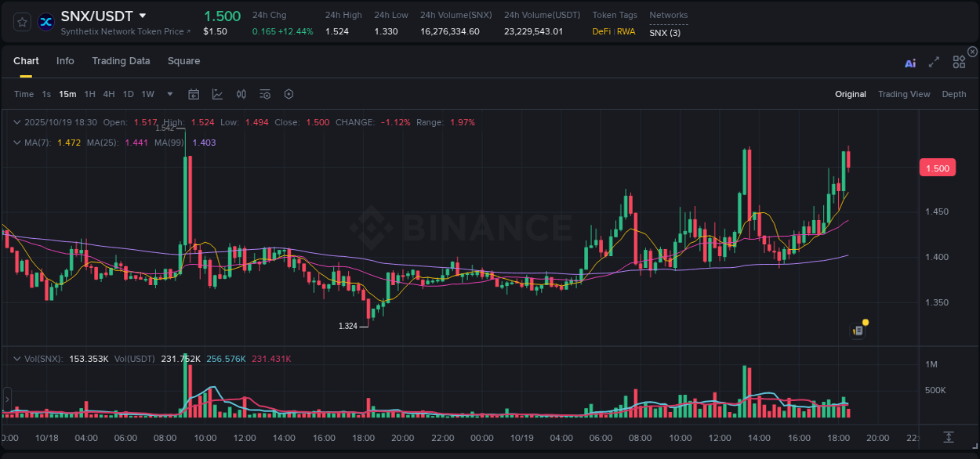Image resolution: width=980 pixels, height=459 pixels.
Task: Open the Square tab
Action: coord(183,61)
